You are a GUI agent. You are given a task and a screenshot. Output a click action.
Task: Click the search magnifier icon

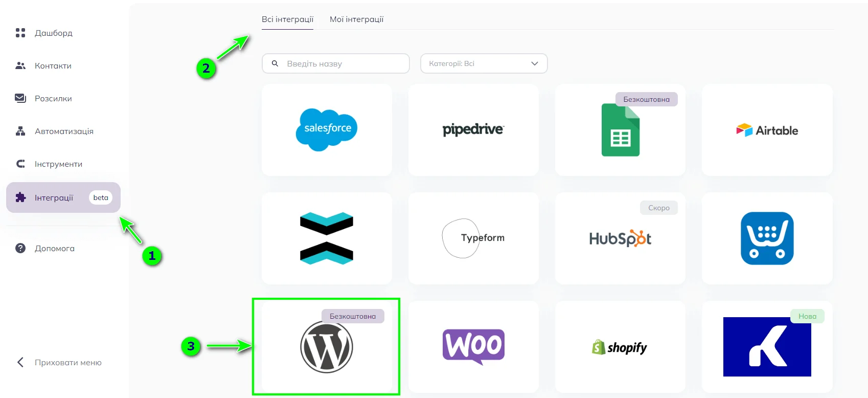click(x=275, y=63)
